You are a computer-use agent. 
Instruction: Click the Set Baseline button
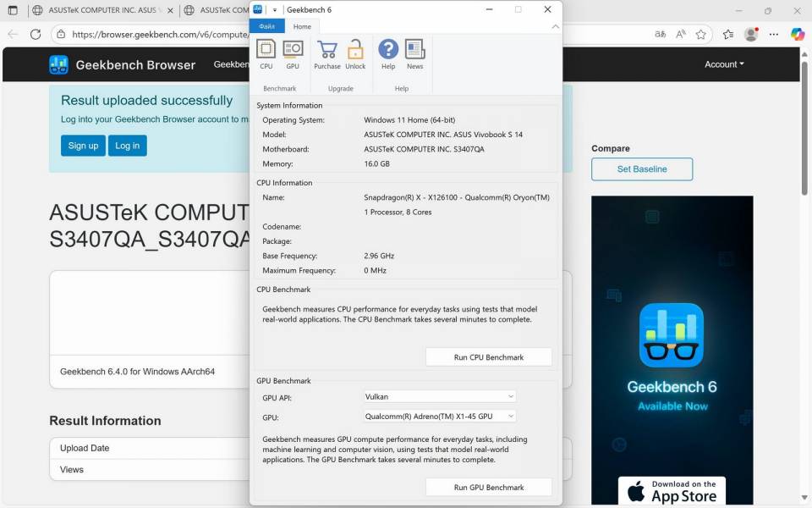coord(642,169)
